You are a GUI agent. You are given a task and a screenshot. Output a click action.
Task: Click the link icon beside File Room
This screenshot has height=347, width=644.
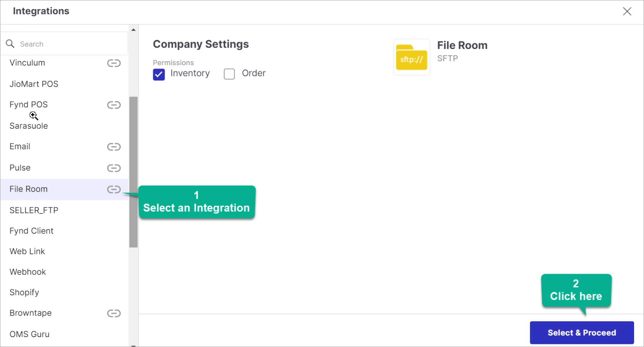click(114, 189)
